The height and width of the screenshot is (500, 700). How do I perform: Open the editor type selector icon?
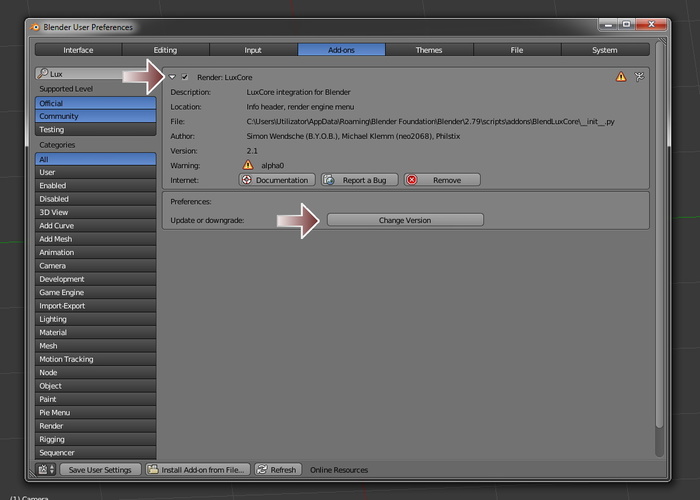[x=44, y=469]
